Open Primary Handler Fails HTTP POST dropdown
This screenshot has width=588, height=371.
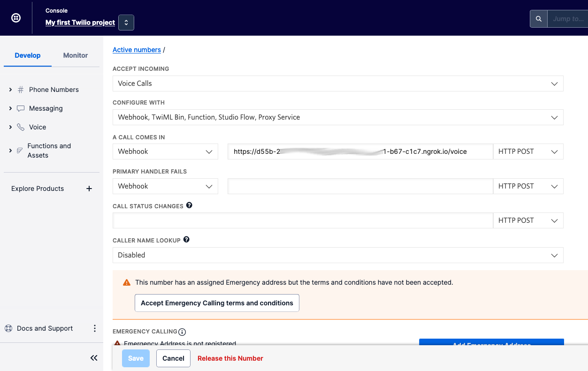(x=528, y=186)
